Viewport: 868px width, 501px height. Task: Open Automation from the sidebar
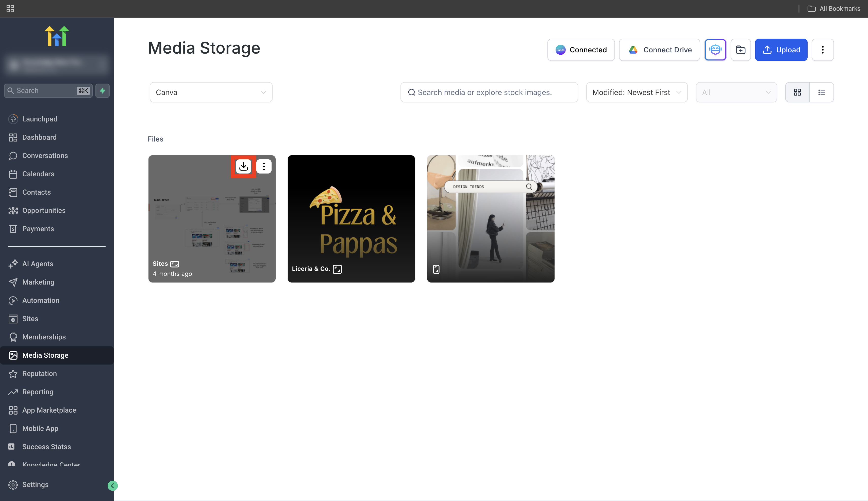tap(41, 300)
